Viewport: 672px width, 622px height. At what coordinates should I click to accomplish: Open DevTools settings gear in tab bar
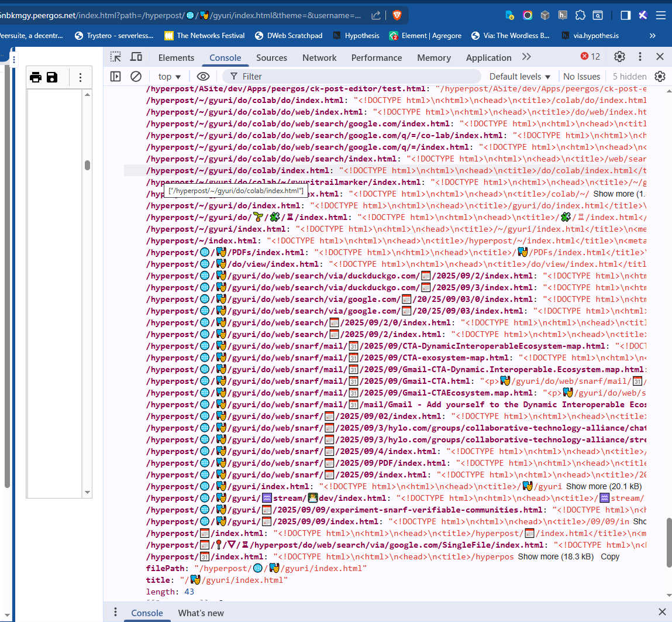point(619,57)
